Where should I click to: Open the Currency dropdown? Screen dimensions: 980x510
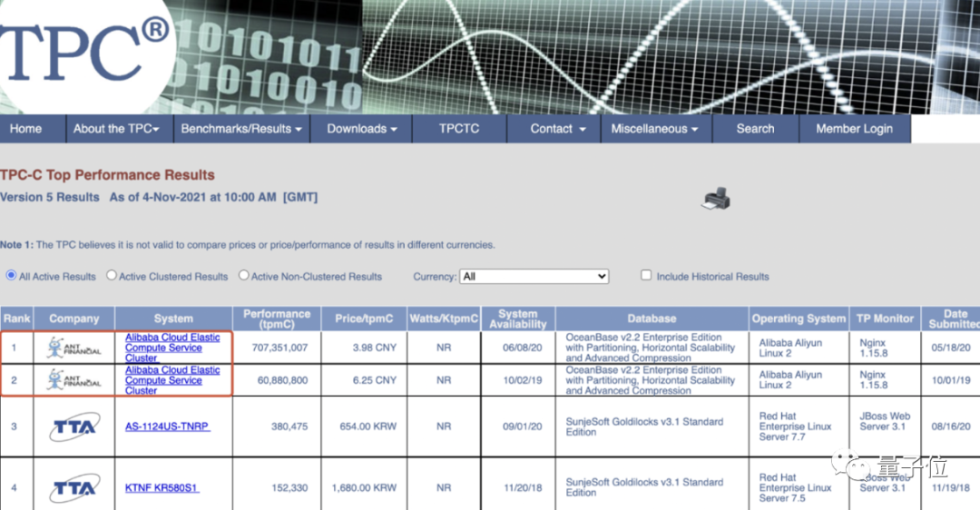(534, 276)
